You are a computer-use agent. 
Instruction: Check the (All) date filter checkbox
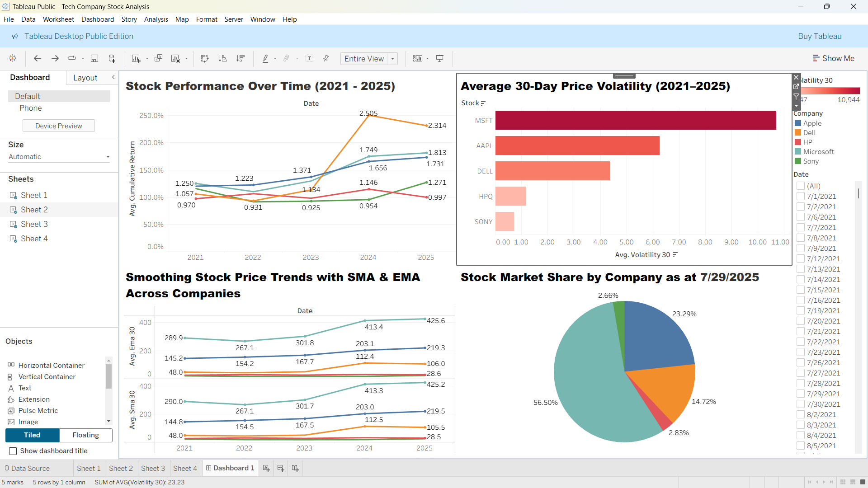pyautogui.click(x=801, y=186)
